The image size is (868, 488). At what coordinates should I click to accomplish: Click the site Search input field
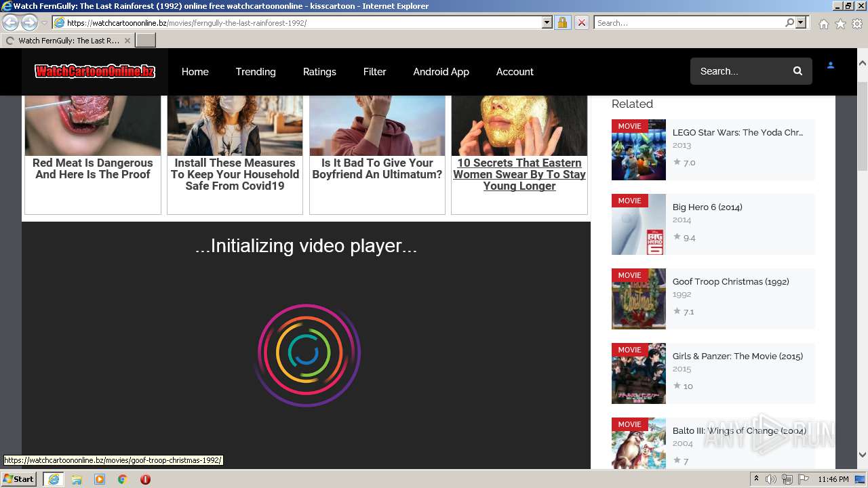741,71
